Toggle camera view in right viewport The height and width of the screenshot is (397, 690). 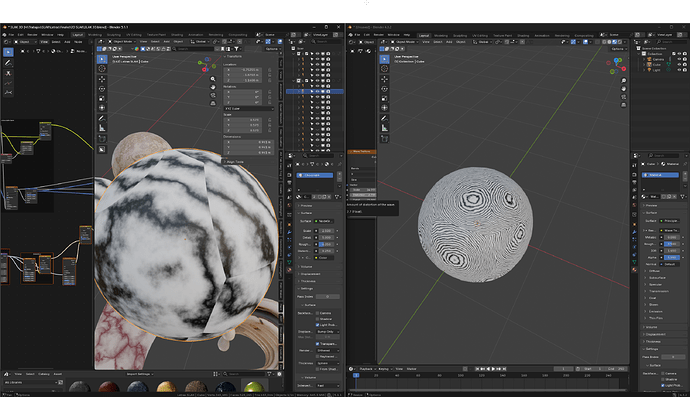[x=624, y=97]
